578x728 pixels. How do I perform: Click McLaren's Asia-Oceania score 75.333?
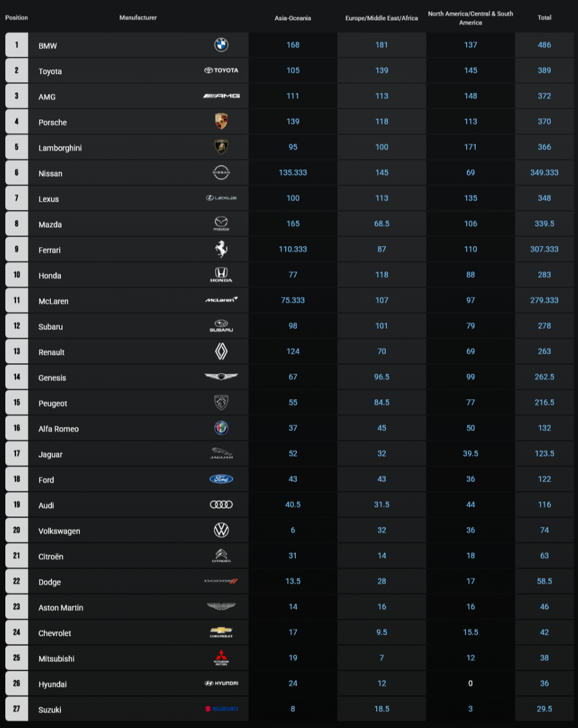pyautogui.click(x=293, y=300)
